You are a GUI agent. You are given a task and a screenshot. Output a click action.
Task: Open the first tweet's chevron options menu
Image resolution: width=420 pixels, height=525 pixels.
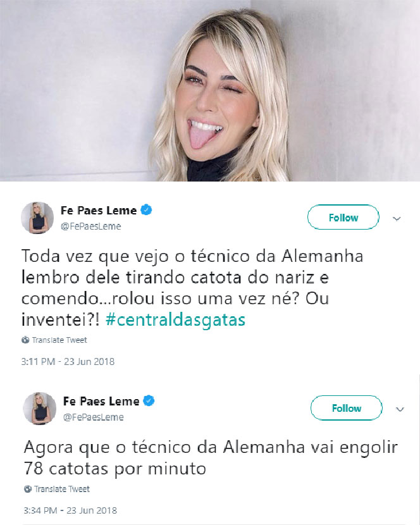(x=397, y=219)
